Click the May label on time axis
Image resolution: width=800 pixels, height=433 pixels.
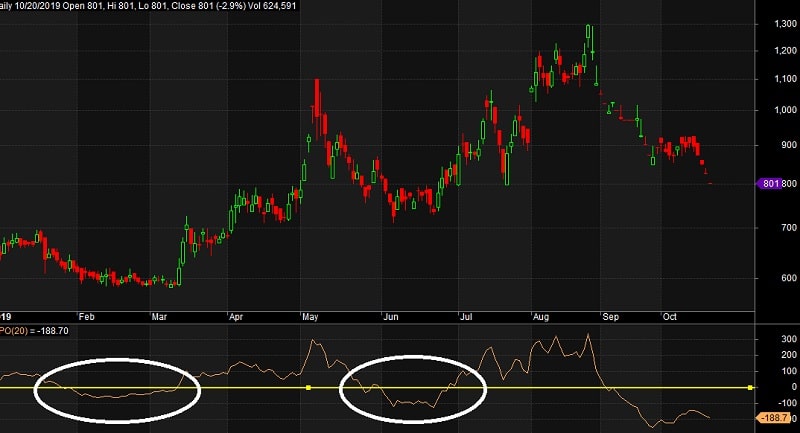tap(310, 317)
